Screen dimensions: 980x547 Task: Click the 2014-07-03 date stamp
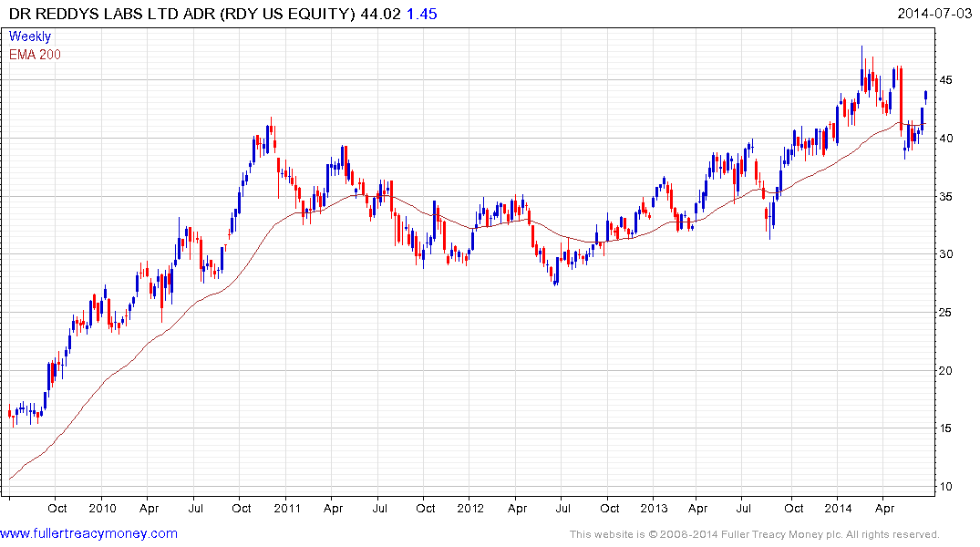coord(934,14)
